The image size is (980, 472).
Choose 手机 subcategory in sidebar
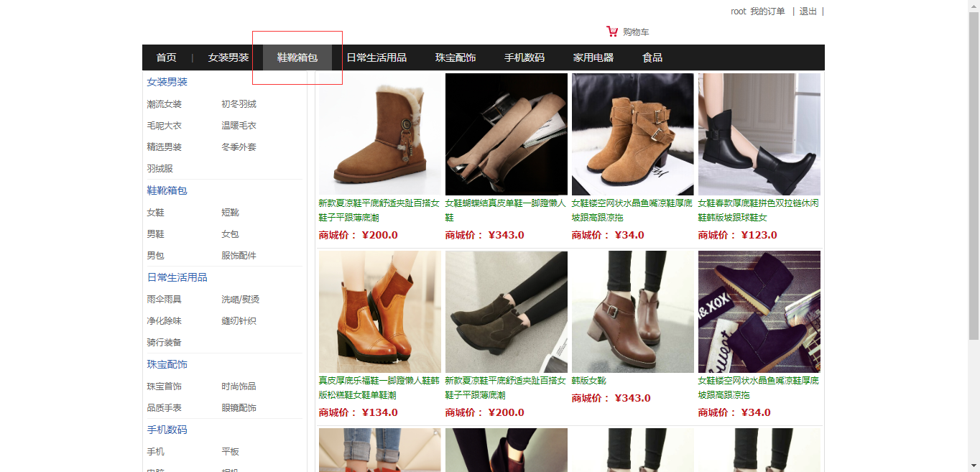156,452
